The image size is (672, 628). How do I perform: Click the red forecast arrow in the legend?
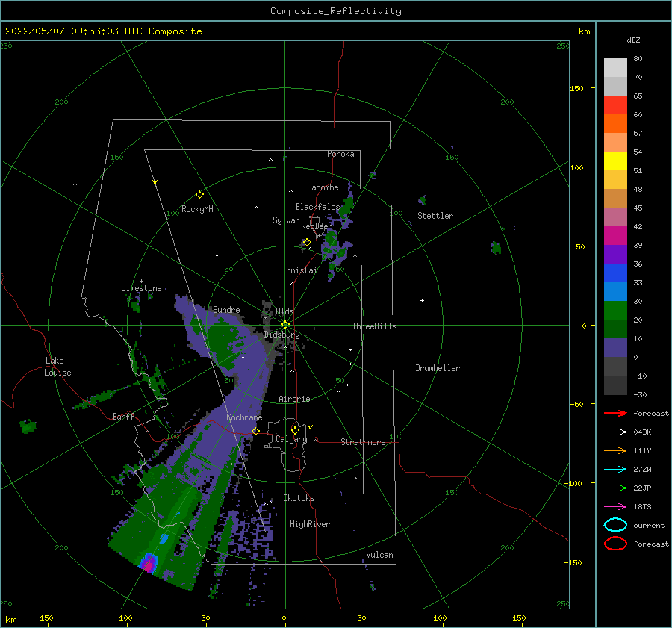tap(615, 413)
